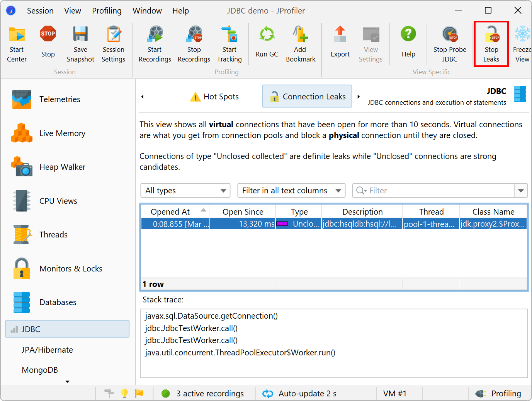Open the CPU Views section
Screen dimensions: 532x401
58,201
